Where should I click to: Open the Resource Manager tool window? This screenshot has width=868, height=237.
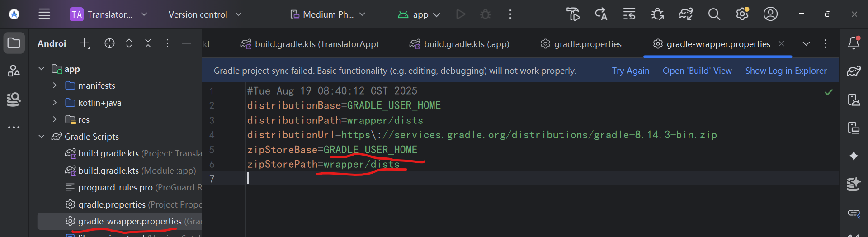14,71
